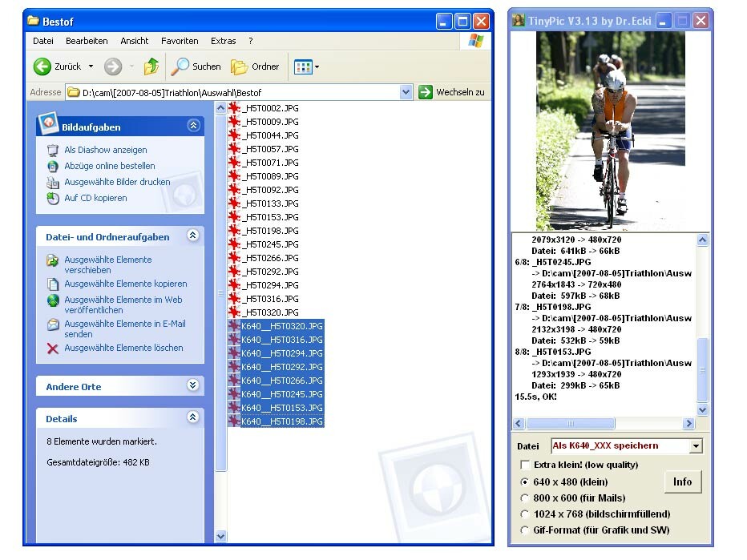This screenshot has height=560, width=747.
Task: Click the Ansichten view-mode icon
Action: click(302, 66)
